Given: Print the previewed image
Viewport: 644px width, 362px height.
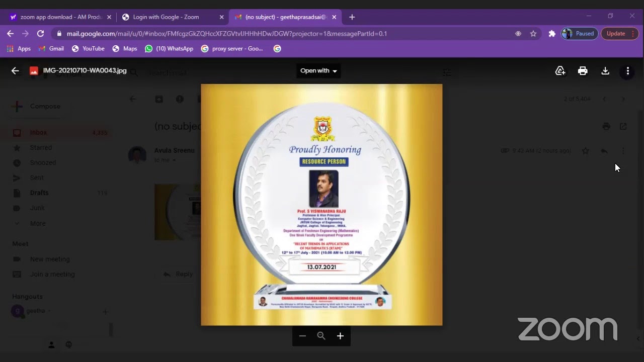Looking at the screenshot, I should (x=583, y=71).
